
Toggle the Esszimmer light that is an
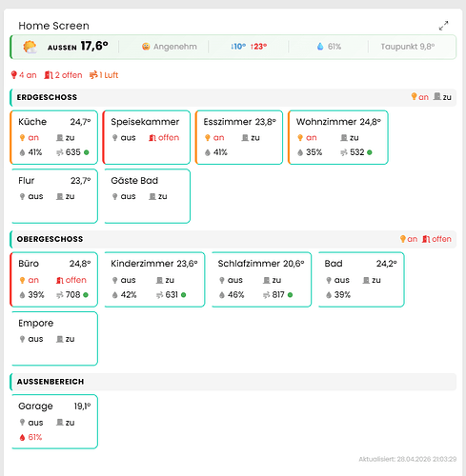(x=214, y=138)
